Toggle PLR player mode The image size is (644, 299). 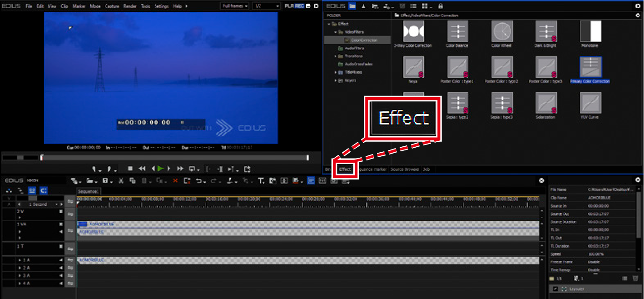[289, 6]
